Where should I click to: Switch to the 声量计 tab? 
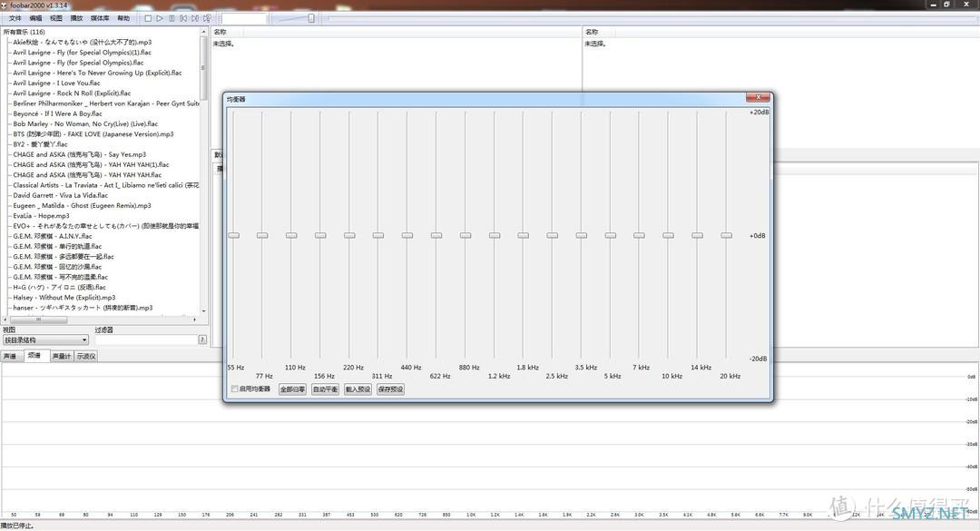(62, 356)
